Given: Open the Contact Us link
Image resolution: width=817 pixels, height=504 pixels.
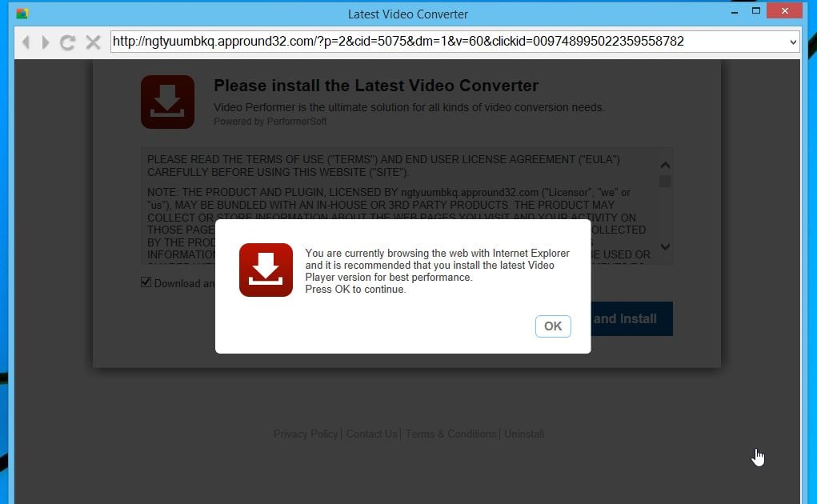Looking at the screenshot, I should click(x=371, y=434).
